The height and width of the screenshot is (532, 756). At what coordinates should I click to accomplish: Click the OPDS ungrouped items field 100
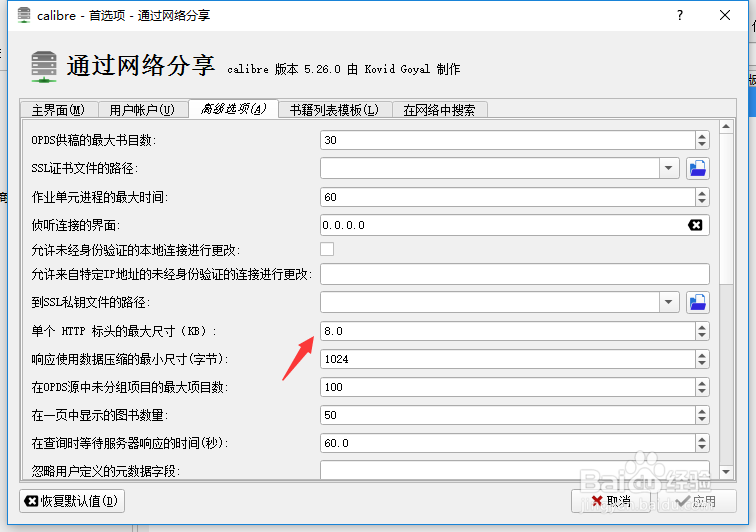click(507, 387)
